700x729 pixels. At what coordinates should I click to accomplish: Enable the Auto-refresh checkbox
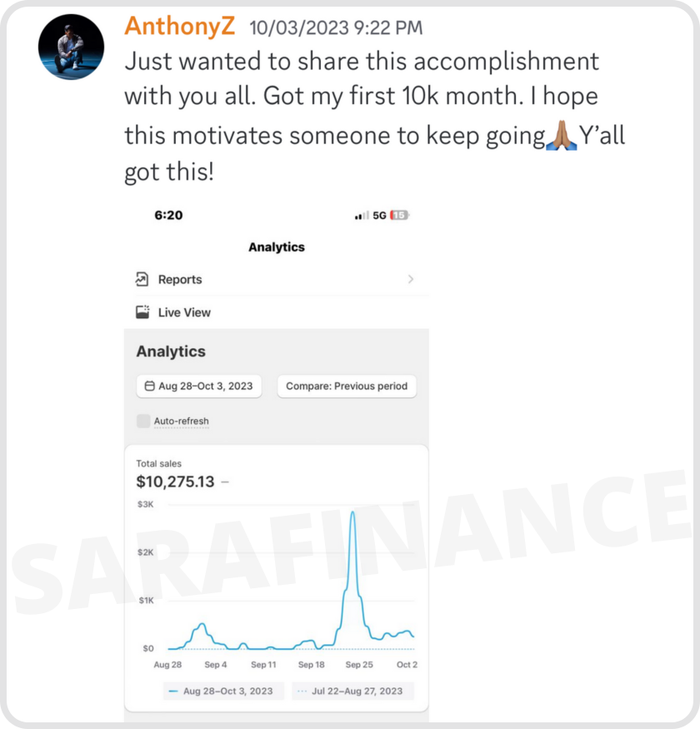pos(143,421)
